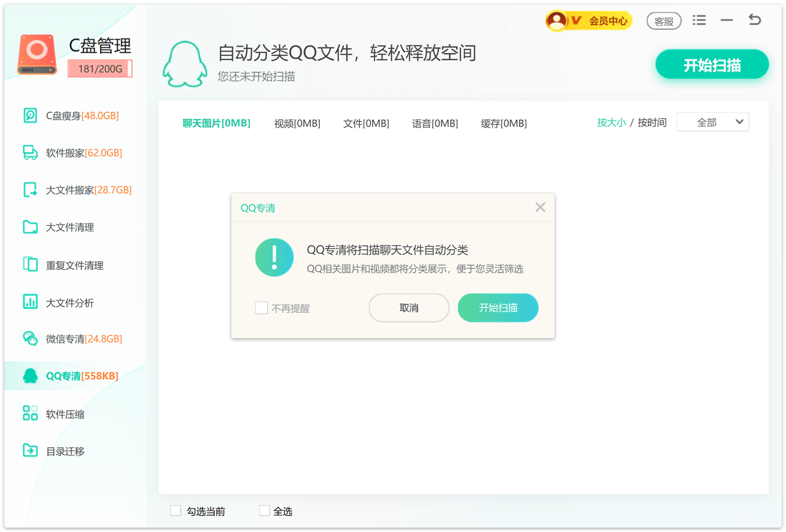Enable the 不再提醒 checkbox
This screenshot has width=786, height=532.
coord(262,308)
